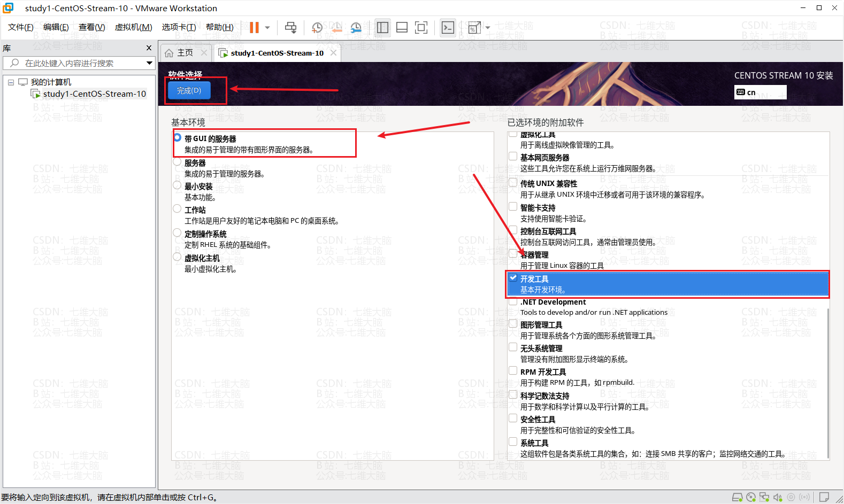
Task: Check the 控制台互联网工具 checkbox
Action: pyautogui.click(x=513, y=230)
